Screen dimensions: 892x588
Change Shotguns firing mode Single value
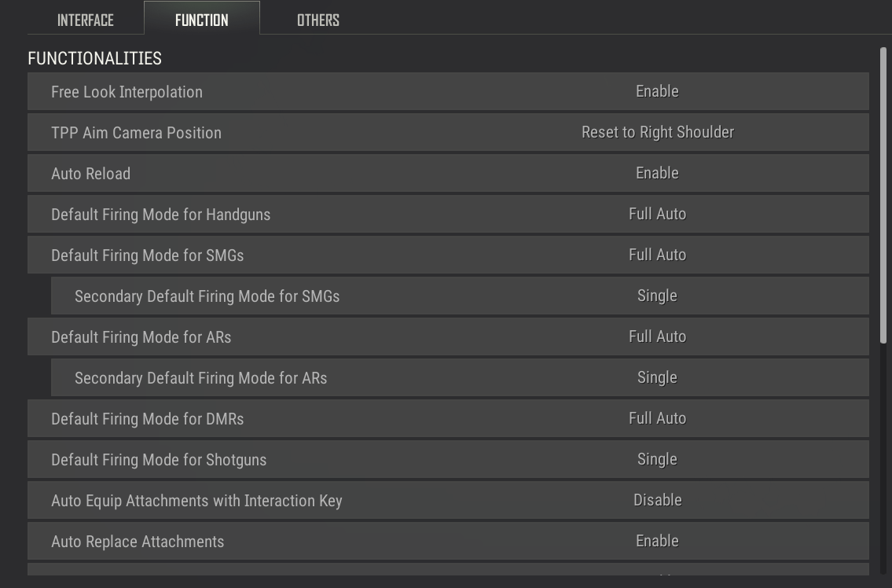tap(657, 459)
